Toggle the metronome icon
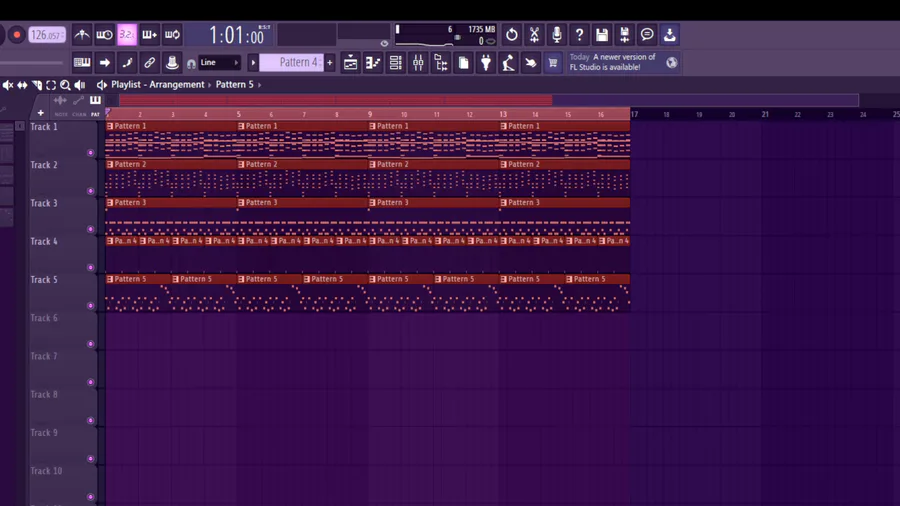This screenshot has height=506, width=900. 82,35
